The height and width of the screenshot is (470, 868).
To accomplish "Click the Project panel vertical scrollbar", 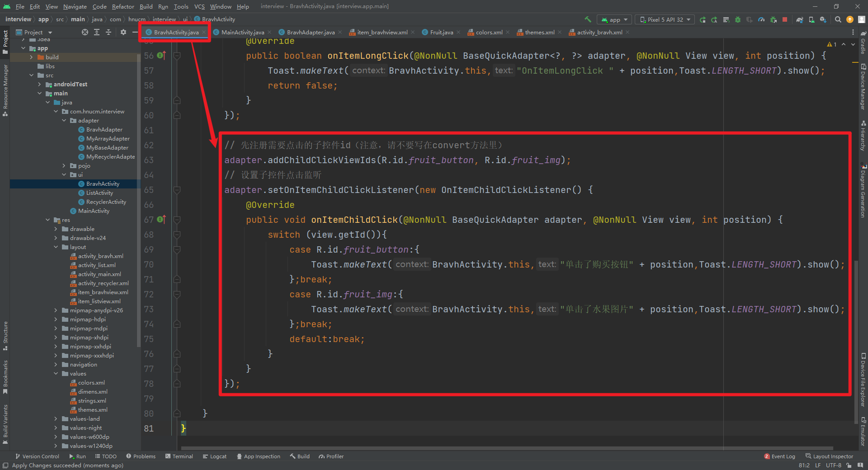I will [x=139, y=201].
